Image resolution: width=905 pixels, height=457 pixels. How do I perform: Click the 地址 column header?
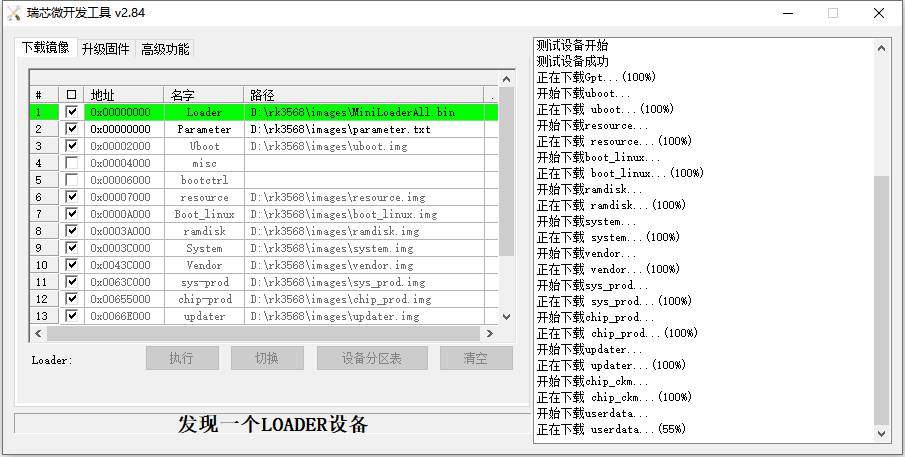pyautogui.click(x=124, y=95)
